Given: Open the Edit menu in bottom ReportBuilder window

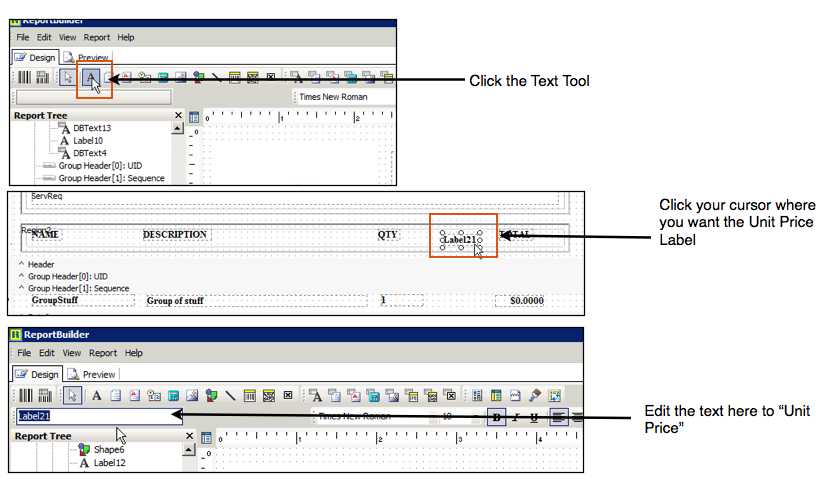Looking at the screenshot, I should pos(46,353).
